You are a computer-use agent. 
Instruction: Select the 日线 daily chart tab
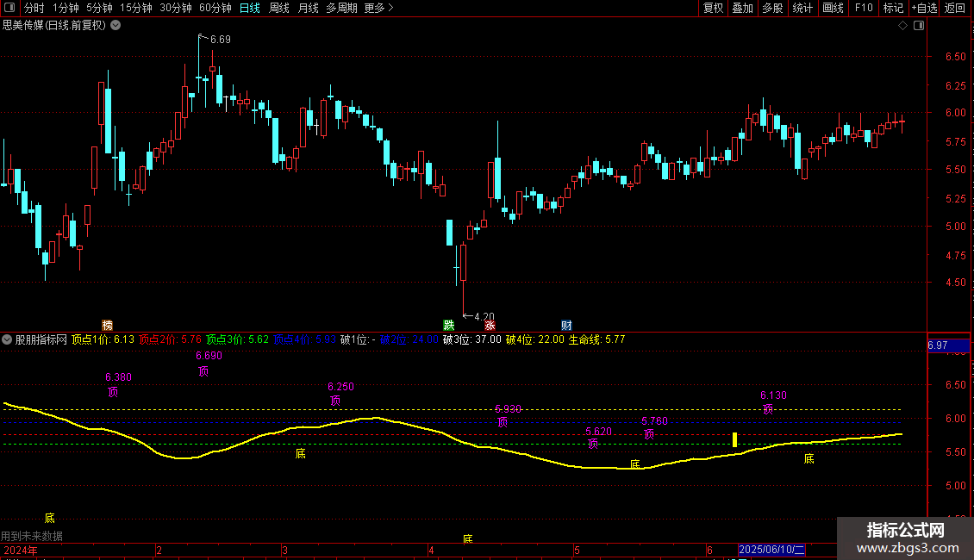point(250,8)
